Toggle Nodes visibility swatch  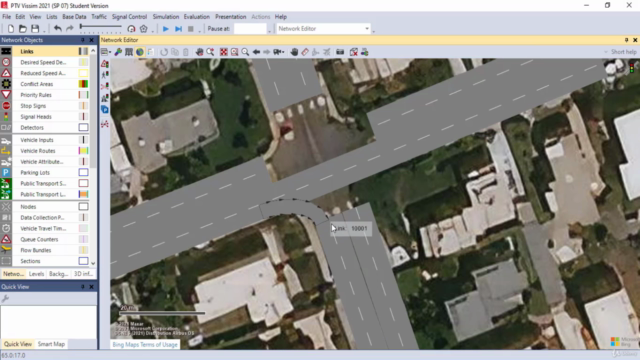click(x=83, y=207)
